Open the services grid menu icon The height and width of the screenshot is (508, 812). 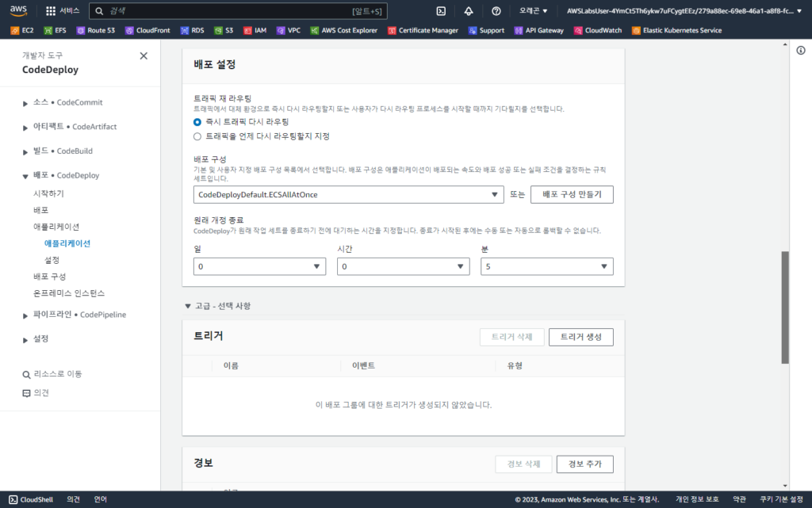click(x=50, y=11)
